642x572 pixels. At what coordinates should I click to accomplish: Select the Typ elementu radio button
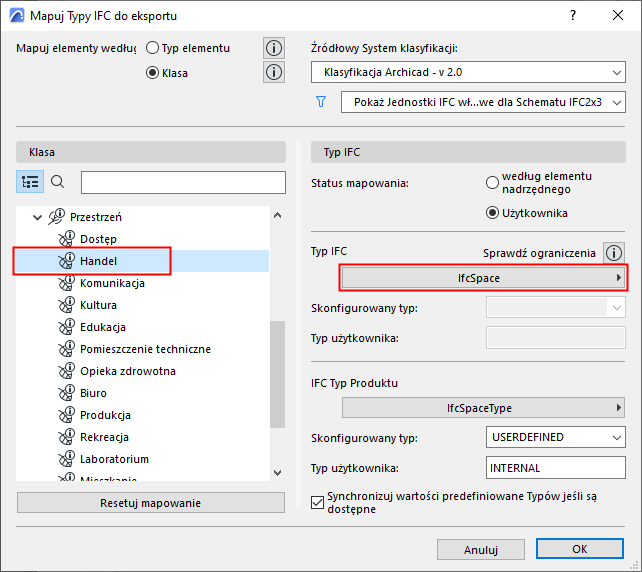click(152, 48)
